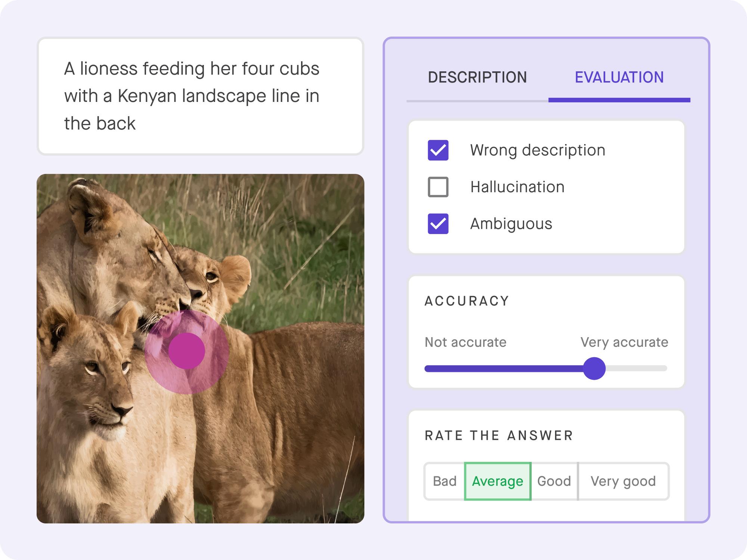
Task: Click the filled purple portion of the accuracy slider
Action: (x=504, y=368)
